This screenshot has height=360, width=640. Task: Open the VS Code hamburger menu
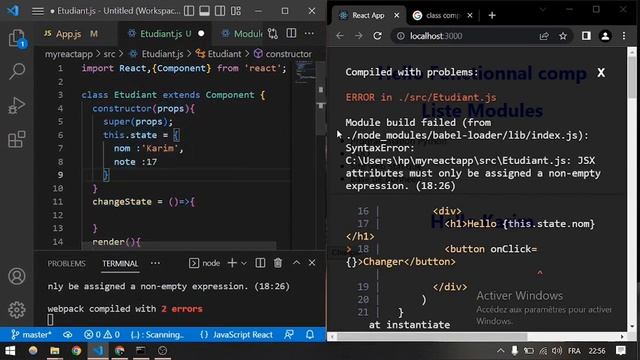click(x=38, y=11)
